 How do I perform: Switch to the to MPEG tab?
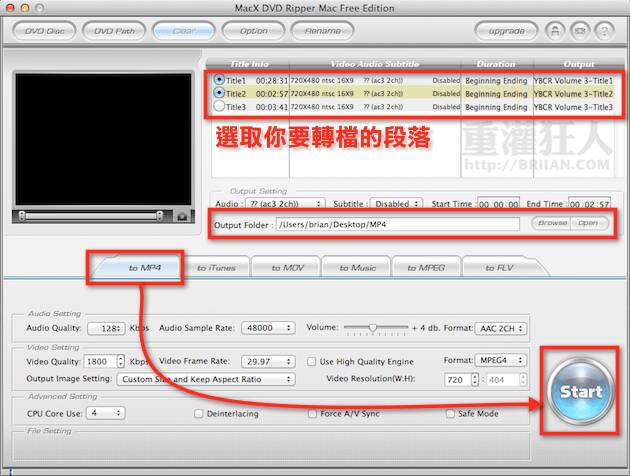click(426, 268)
